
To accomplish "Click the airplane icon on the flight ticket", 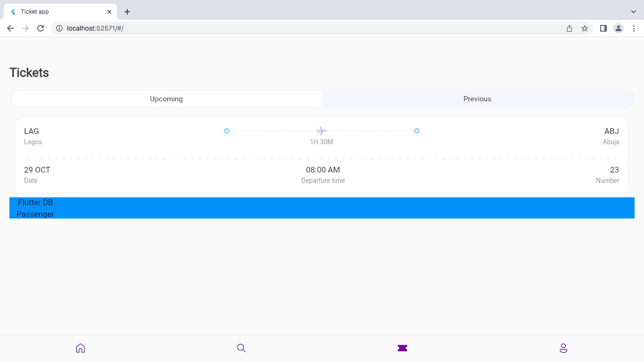I will point(322,131).
